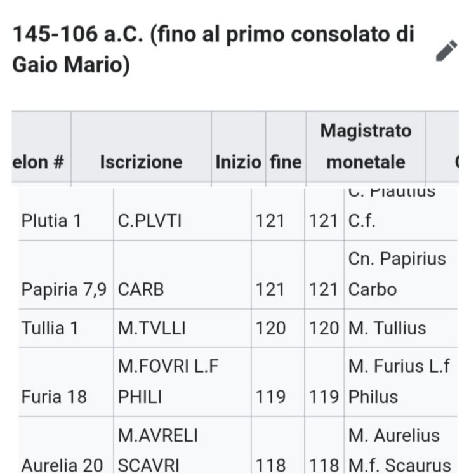Click the C.PLVTI inscription cell
The width and height of the screenshot is (476, 476).
click(x=150, y=222)
